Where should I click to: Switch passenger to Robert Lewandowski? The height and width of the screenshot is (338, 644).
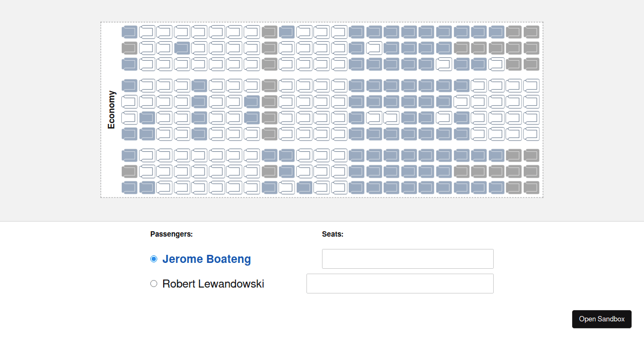(x=153, y=283)
